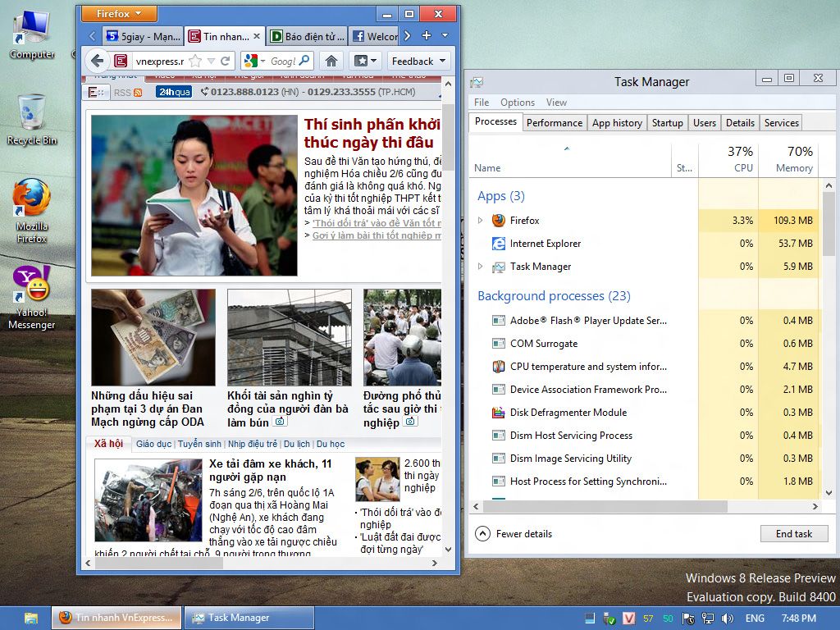840x630 pixels.
Task: Sort processes by the Memory column
Action: pyautogui.click(x=788, y=159)
